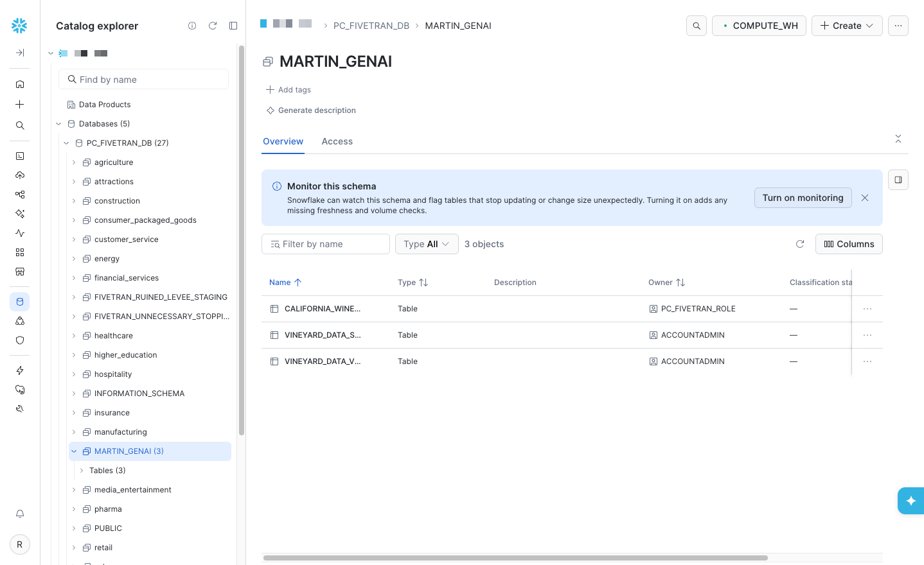924x565 pixels.
Task: Switch to the Access tab
Action: click(x=337, y=141)
